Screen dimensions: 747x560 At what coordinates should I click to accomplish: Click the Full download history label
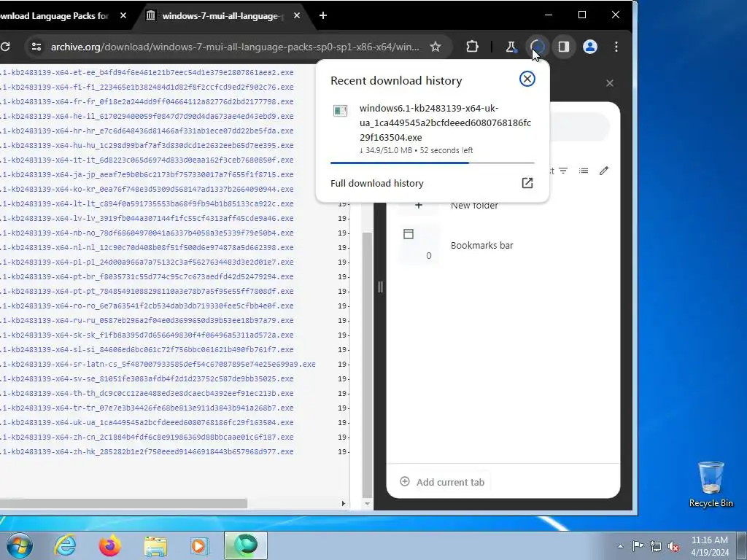(x=377, y=183)
